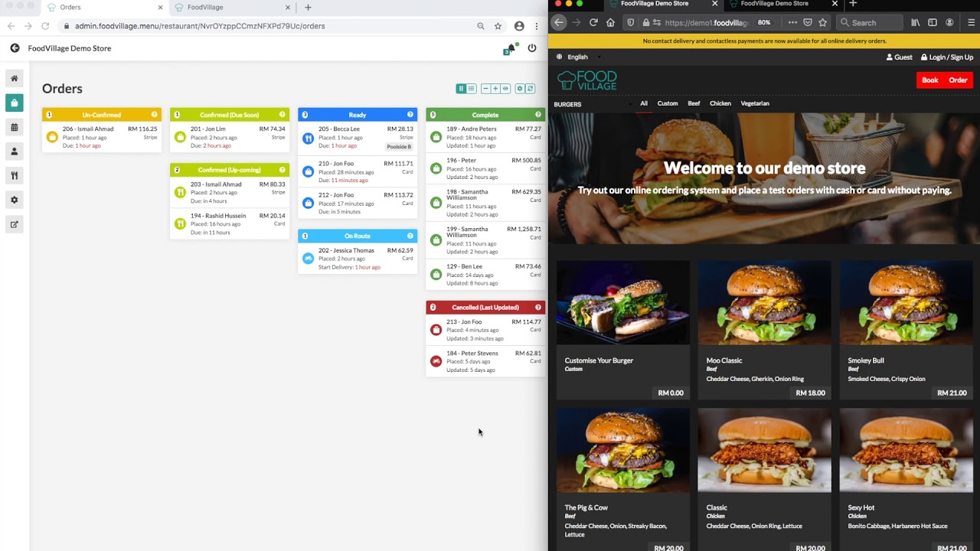Select the Beef category tab
Screen dimensions: 980x551
point(694,103)
